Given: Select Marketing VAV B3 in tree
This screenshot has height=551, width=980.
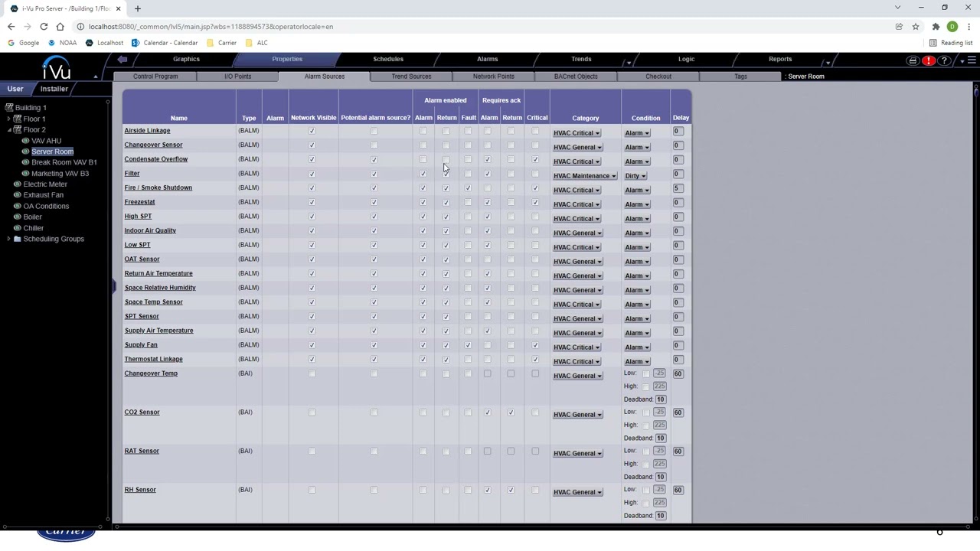Looking at the screenshot, I should [60, 174].
